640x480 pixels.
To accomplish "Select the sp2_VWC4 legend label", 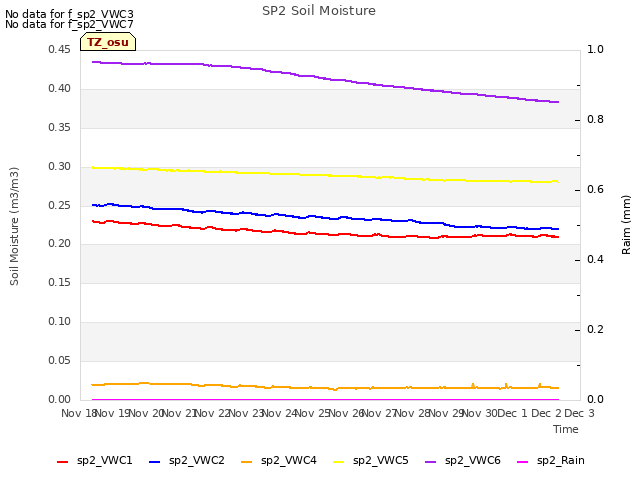I will coord(289,460).
